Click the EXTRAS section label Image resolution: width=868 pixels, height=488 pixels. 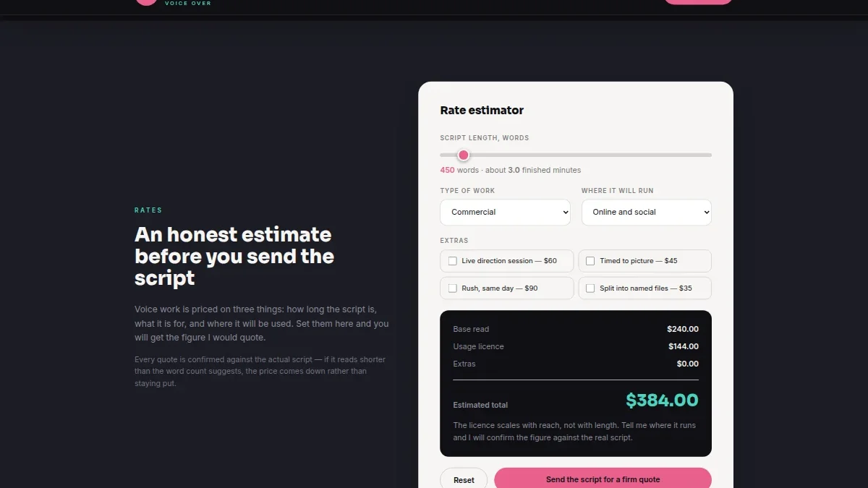454,241
